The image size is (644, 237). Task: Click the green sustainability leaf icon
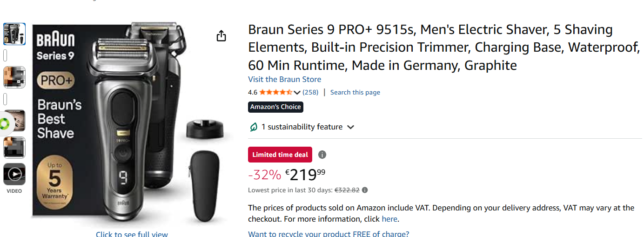254,127
